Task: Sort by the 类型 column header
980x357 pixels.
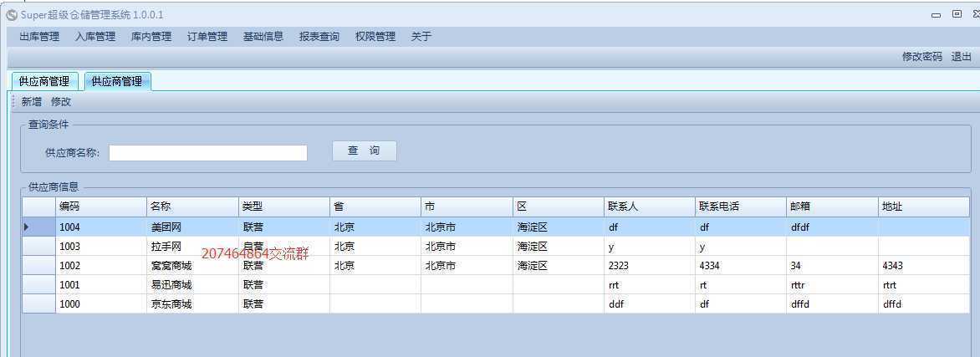Action: coord(284,207)
